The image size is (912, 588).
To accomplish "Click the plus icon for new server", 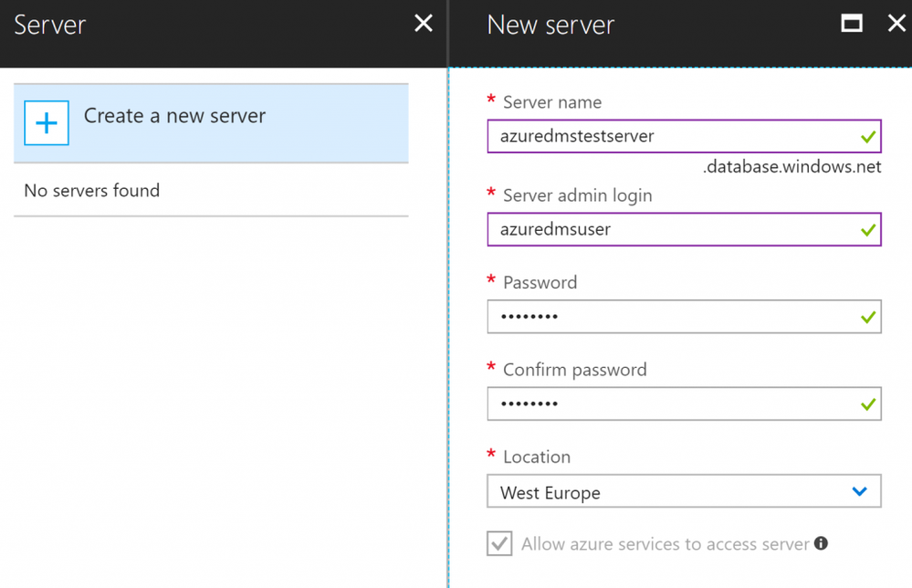I will pos(47,122).
